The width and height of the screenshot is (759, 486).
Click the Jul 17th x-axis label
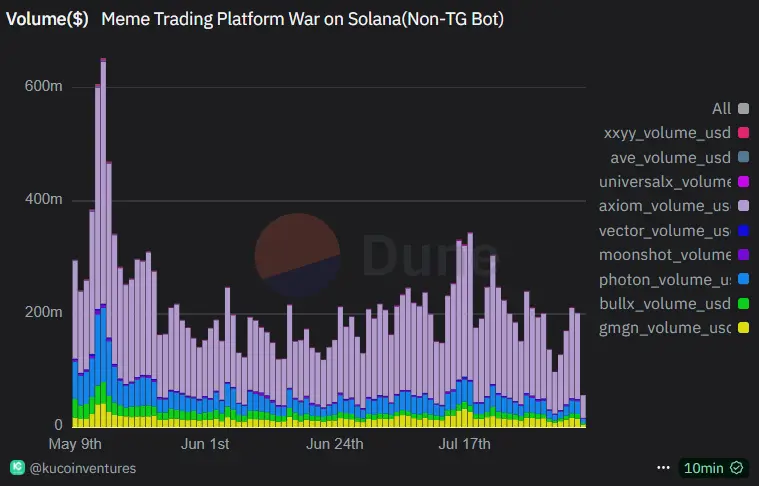(x=464, y=444)
